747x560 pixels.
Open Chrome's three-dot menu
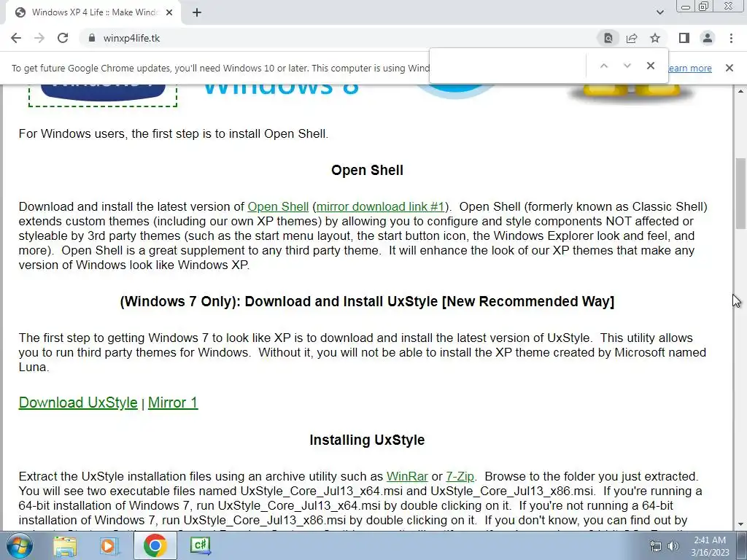(x=731, y=38)
